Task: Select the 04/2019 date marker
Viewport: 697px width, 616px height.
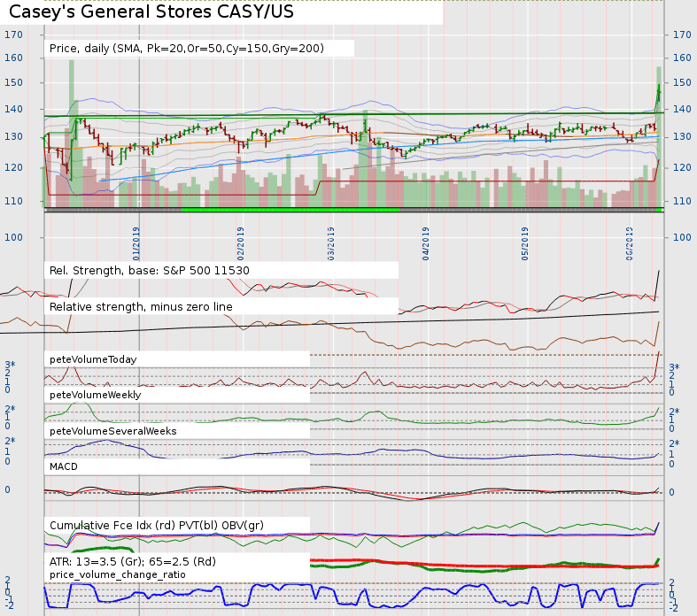Action: pos(426,243)
